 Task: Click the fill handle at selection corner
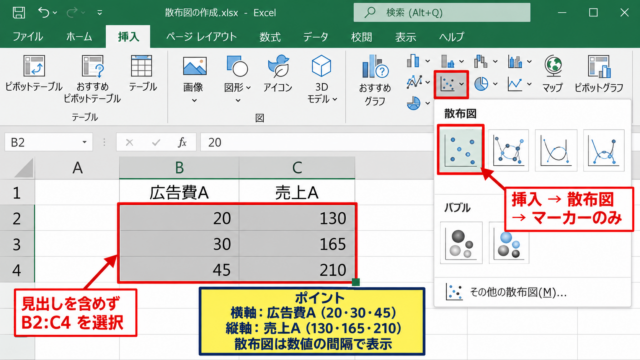click(356, 282)
